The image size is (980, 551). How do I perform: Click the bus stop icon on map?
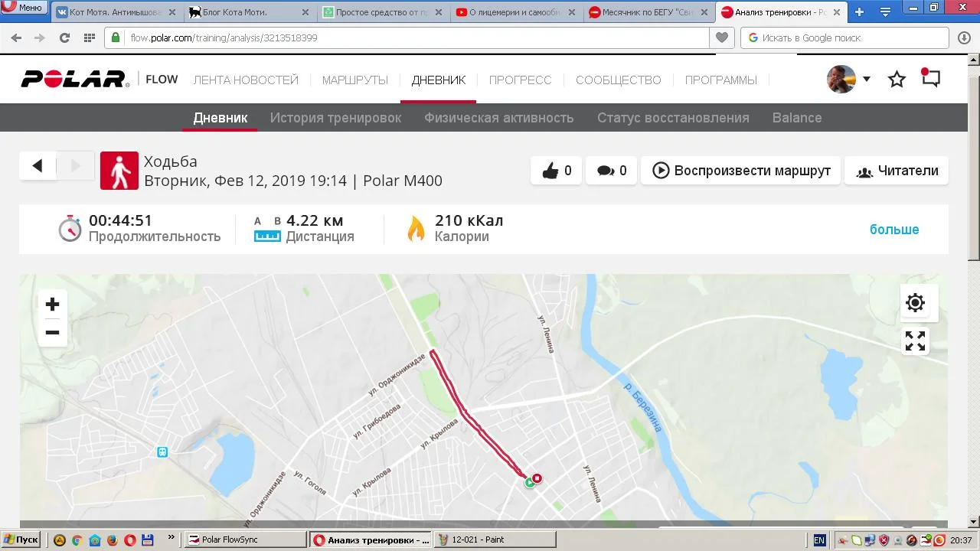[x=162, y=452]
